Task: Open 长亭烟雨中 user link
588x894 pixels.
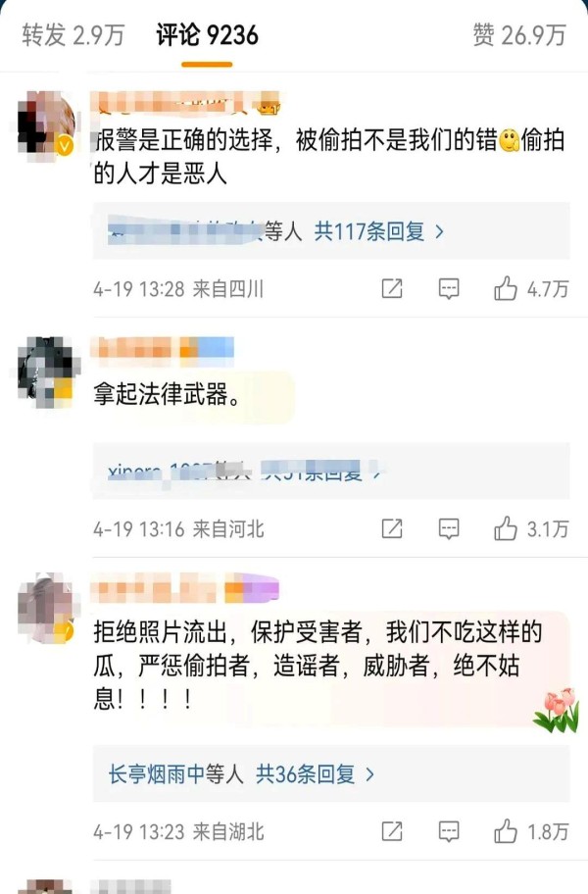Action: click(175, 774)
